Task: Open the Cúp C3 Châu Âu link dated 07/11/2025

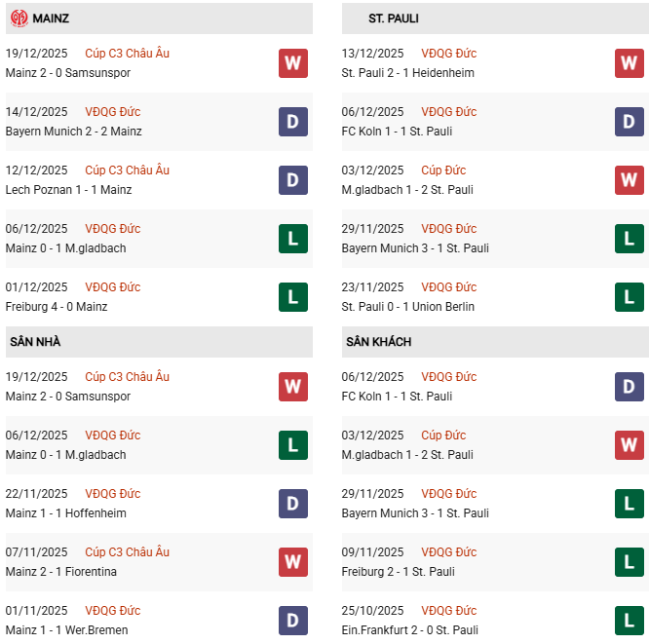Action: click(127, 552)
